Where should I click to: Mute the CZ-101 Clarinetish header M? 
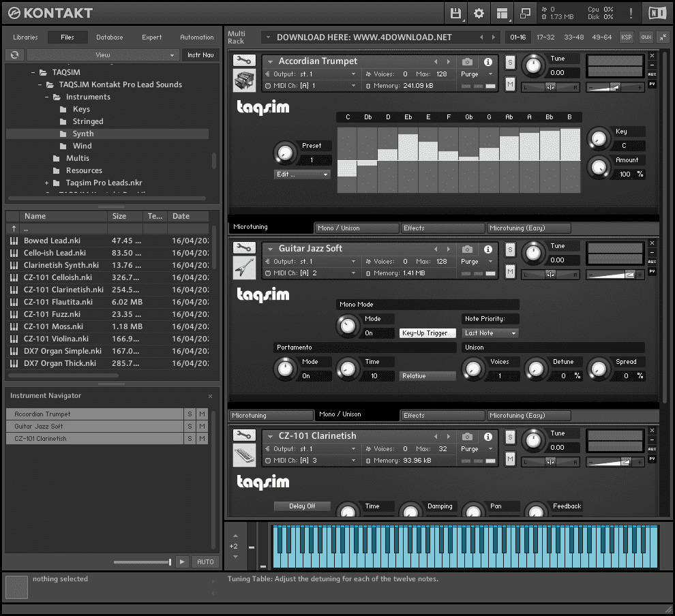pos(510,459)
